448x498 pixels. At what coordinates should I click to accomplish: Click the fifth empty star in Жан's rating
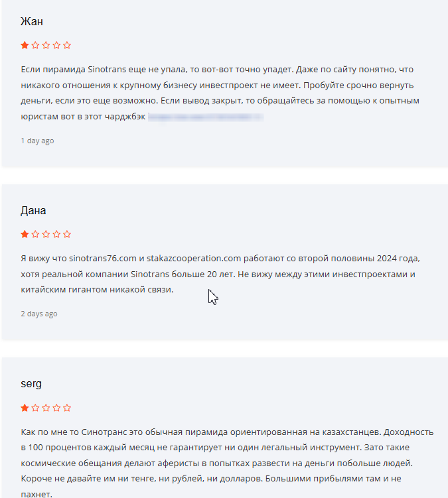(x=67, y=45)
